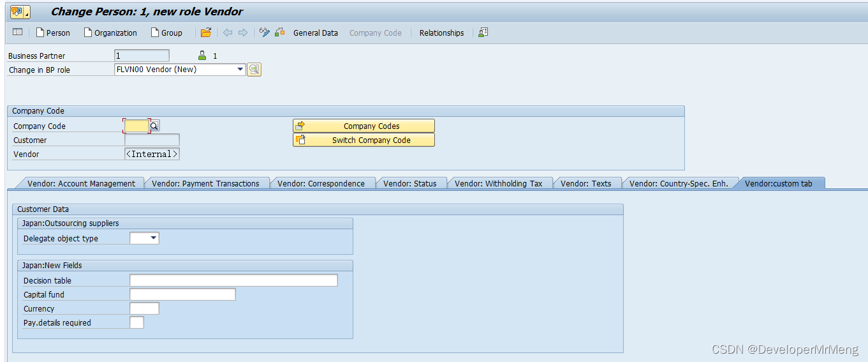Click the grayed Company Code toolbar button

[x=376, y=33]
